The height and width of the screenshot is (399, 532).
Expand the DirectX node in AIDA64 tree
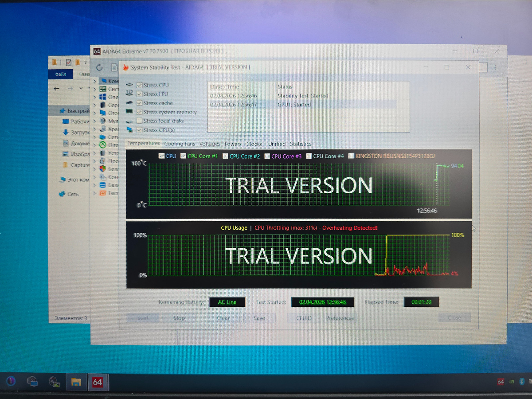click(x=95, y=145)
